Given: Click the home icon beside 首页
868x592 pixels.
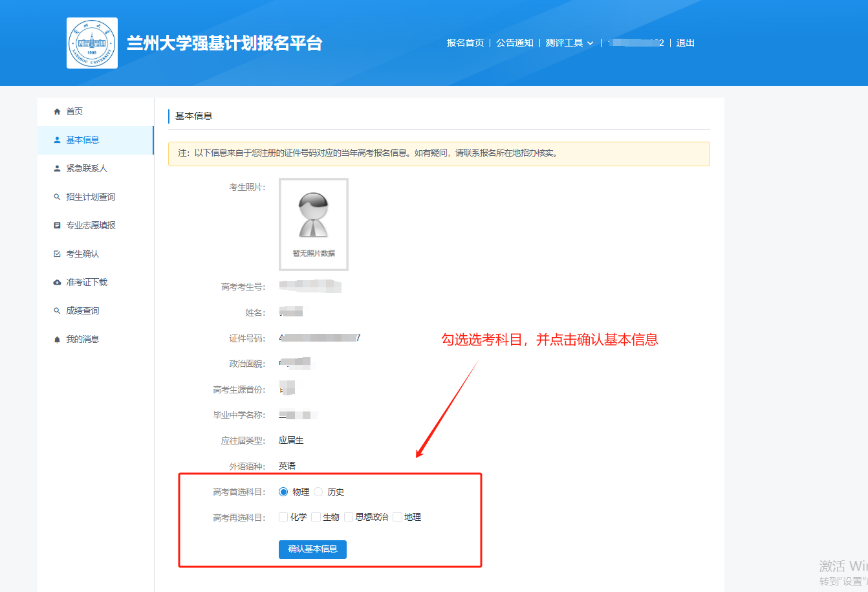Looking at the screenshot, I should click(x=57, y=112).
